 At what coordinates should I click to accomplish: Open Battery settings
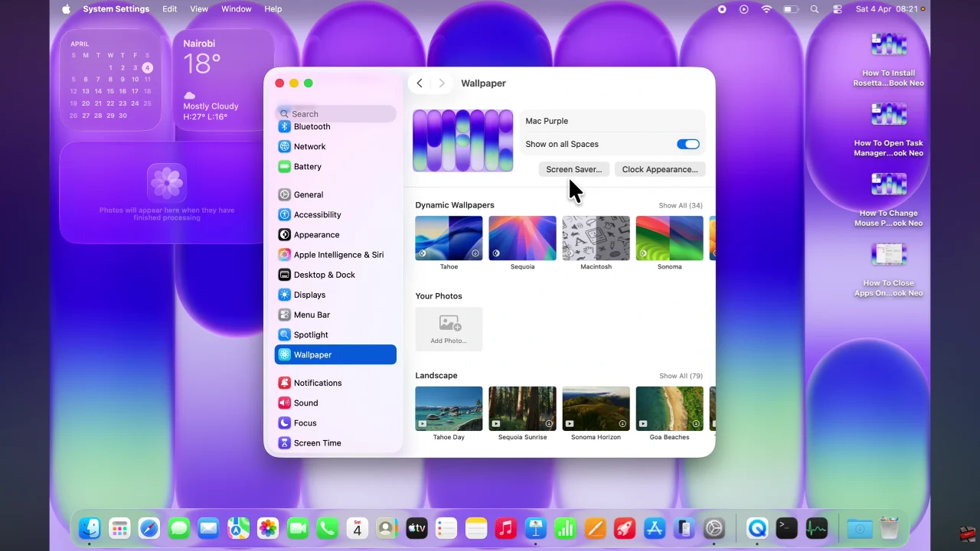pos(307,166)
